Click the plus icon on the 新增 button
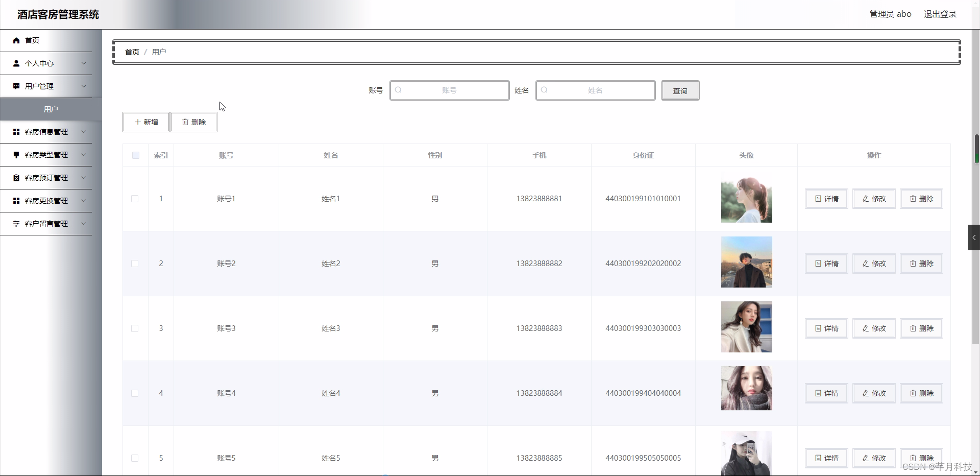 click(138, 122)
